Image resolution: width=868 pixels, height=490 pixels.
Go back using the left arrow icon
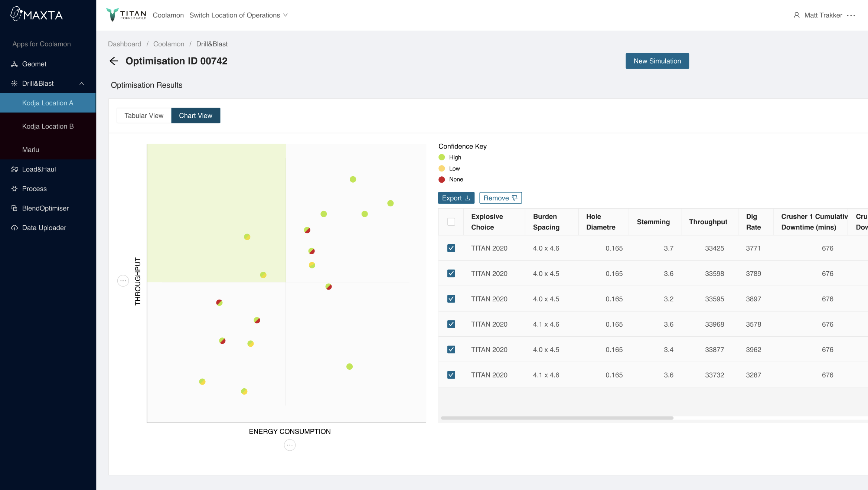[114, 61]
